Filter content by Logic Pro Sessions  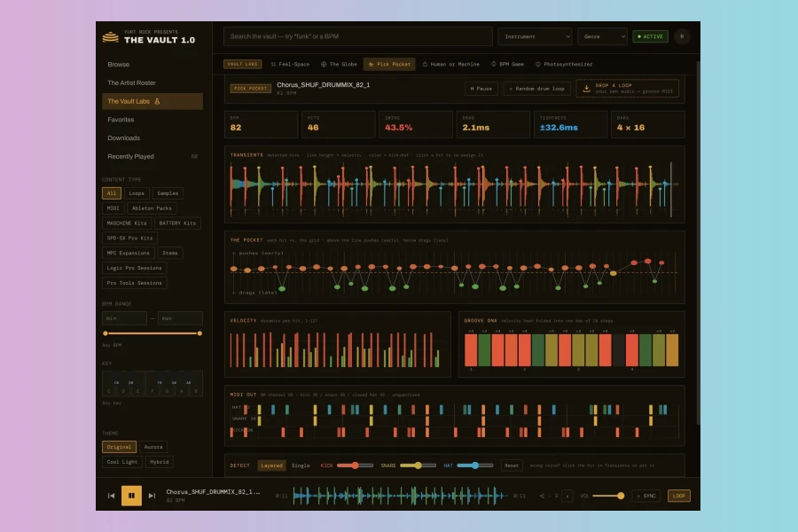[x=135, y=268]
